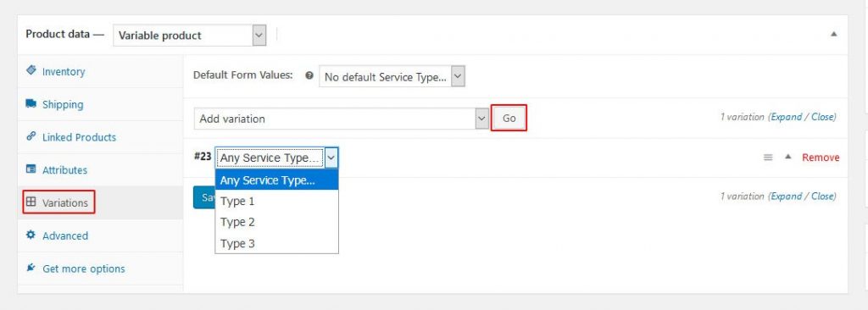Remove variation #23
The height and width of the screenshot is (310, 868).
(821, 158)
